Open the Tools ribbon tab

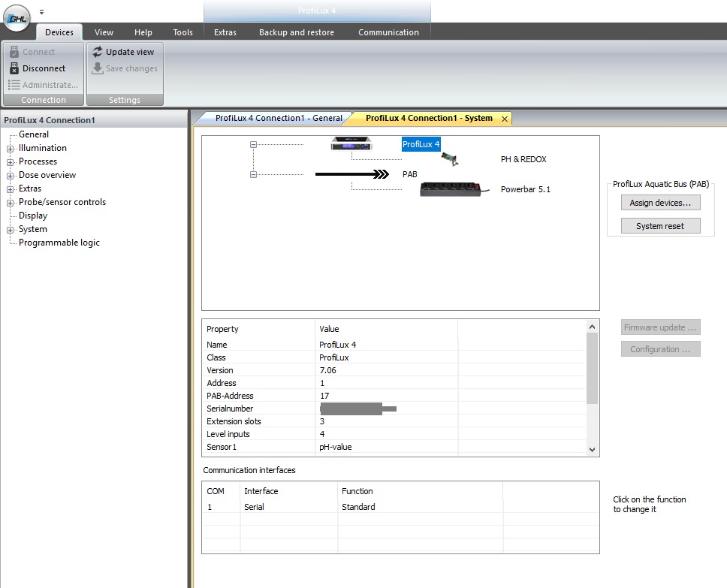pyautogui.click(x=183, y=32)
